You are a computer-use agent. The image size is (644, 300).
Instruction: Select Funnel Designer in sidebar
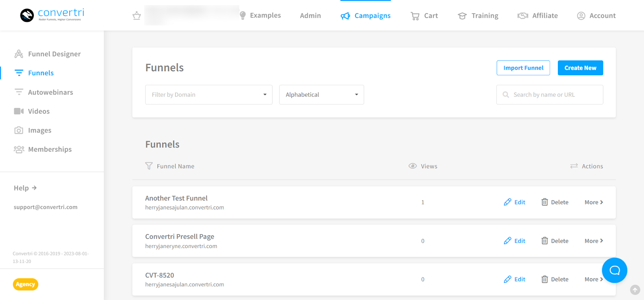pos(54,54)
